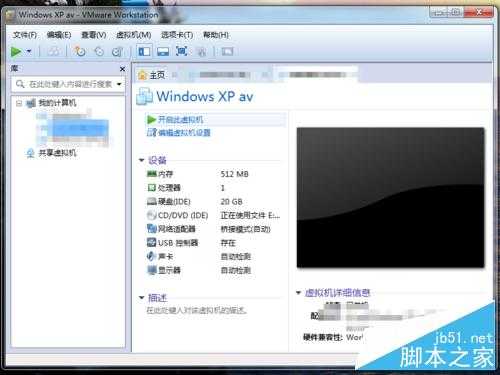Collapse the 设备 devices section
This screenshot has width=500, height=375.
pos(142,160)
